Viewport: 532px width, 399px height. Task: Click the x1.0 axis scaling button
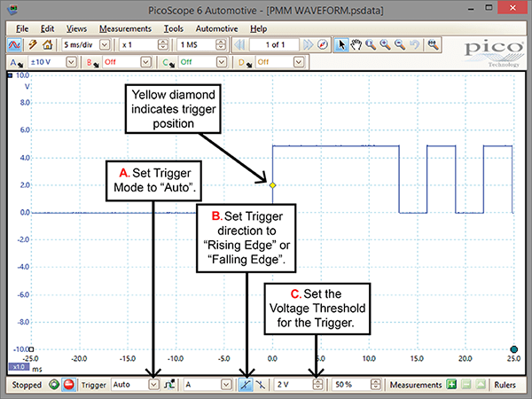tap(19, 367)
